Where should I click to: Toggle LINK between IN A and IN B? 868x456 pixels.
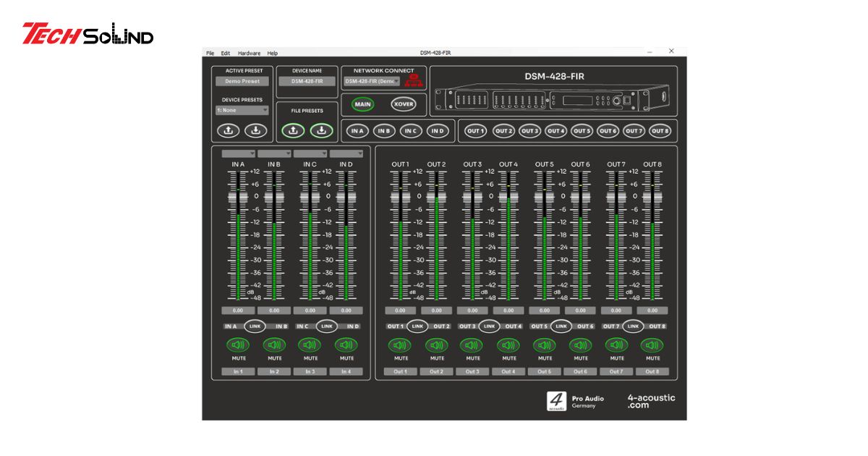pyautogui.click(x=255, y=326)
